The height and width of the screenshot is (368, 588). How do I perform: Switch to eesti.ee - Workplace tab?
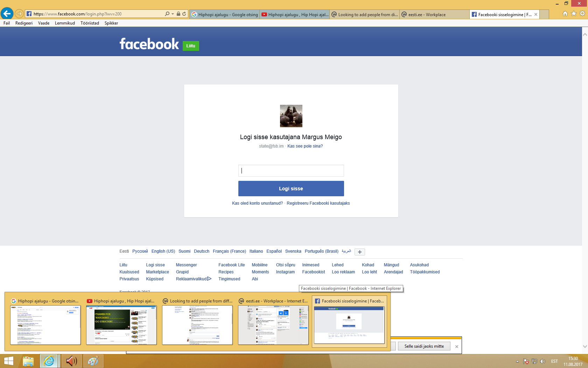click(435, 14)
